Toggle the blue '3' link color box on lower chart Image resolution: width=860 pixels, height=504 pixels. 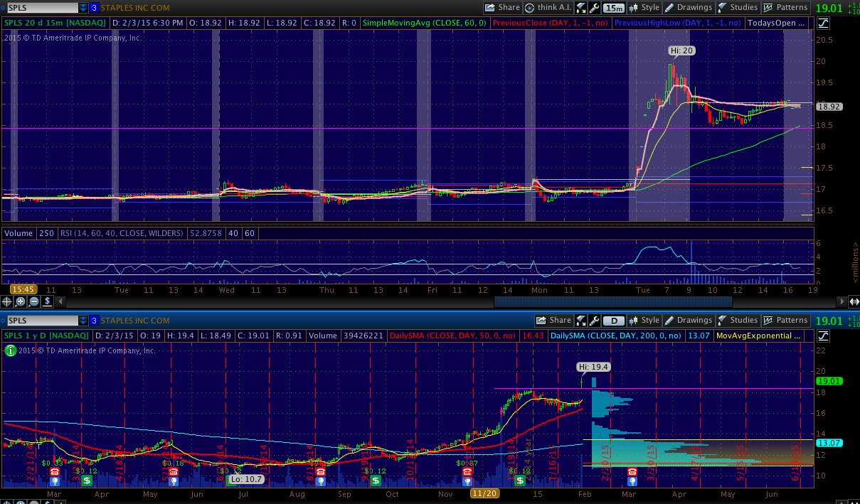point(94,321)
